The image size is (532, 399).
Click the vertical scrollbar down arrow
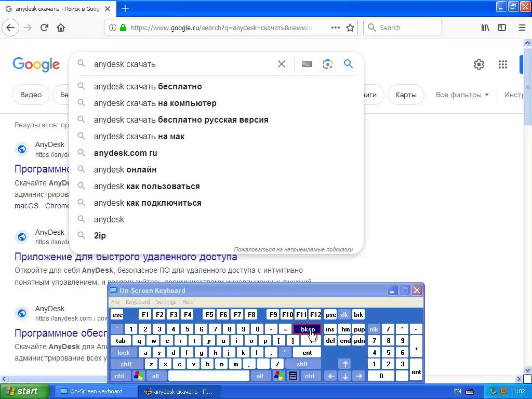(x=527, y=370)
